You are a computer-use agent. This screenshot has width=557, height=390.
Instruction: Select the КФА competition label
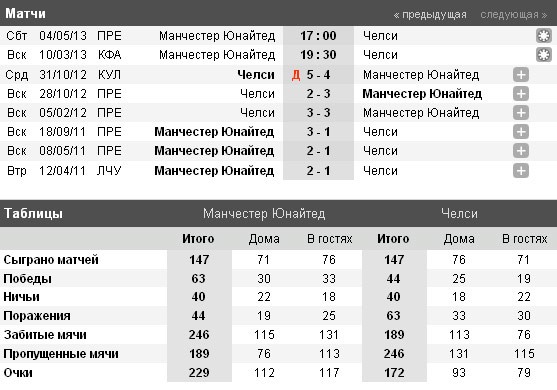(109, 55)
